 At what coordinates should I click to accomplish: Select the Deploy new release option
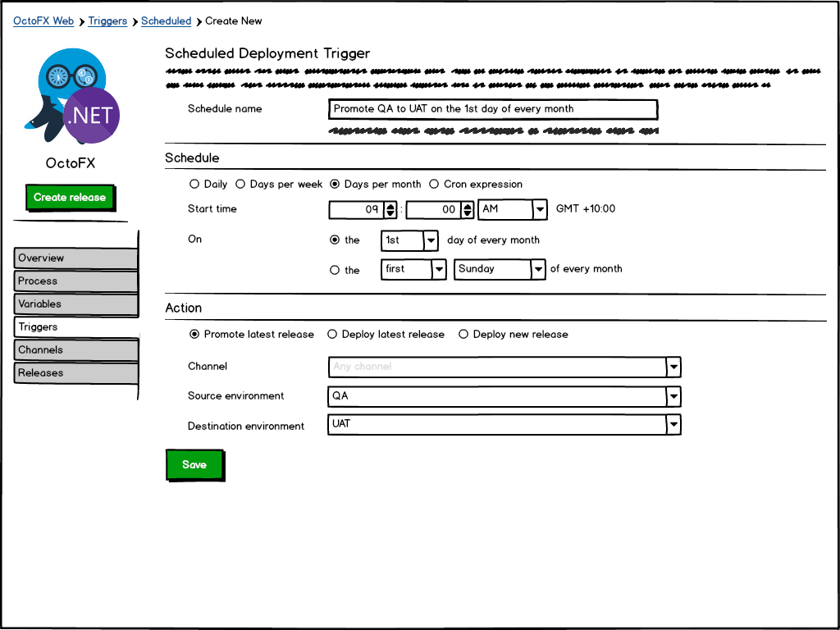463,335
